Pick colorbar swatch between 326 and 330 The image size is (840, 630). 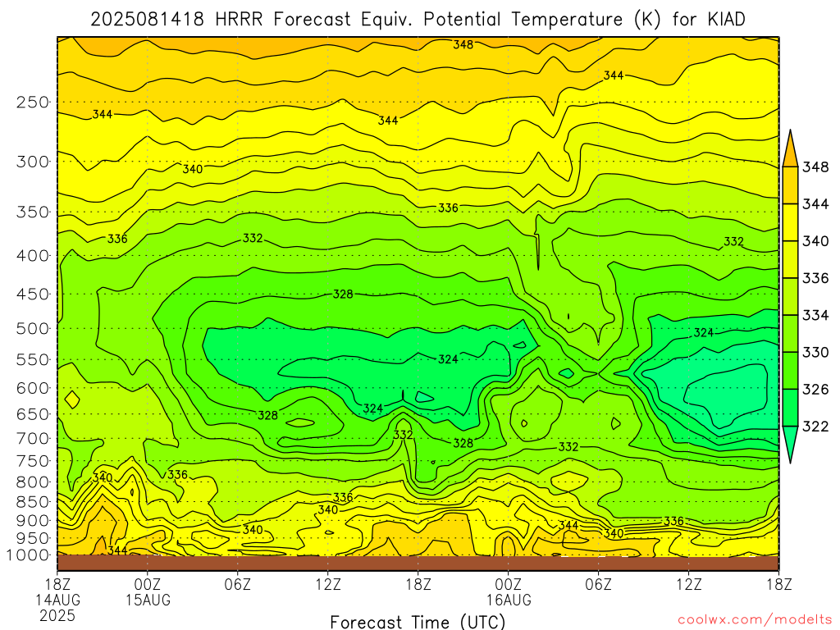click(790, 370)
